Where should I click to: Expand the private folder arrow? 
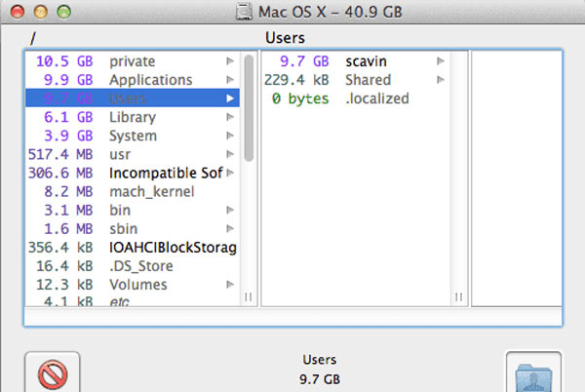(231, 61)
